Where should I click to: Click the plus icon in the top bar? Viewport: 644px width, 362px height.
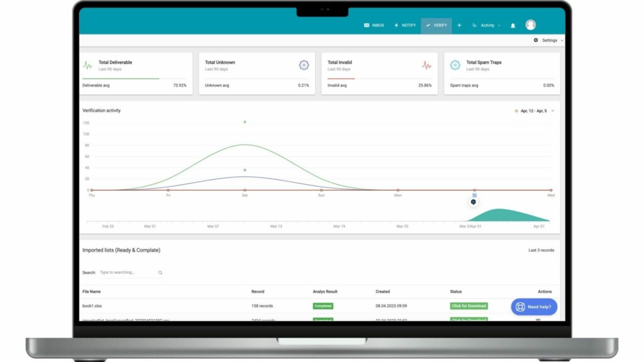point(459,26)
